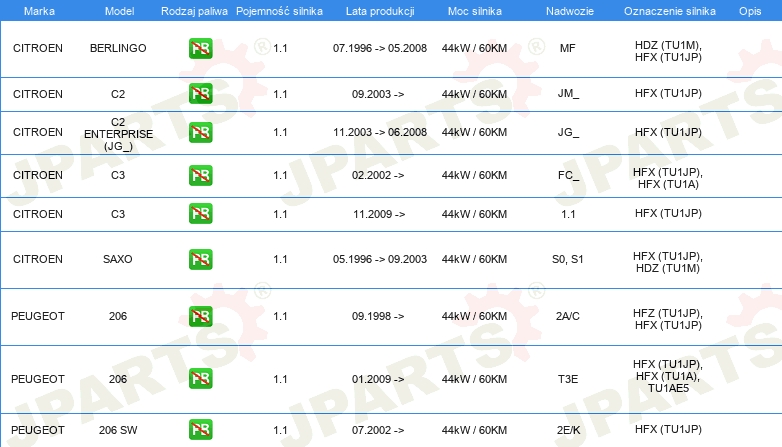The height and width of the screenshot is (447, 782).
Task: Click the fuel icon in the Citroen C2 JM_ row
Action: coord(200,94)
